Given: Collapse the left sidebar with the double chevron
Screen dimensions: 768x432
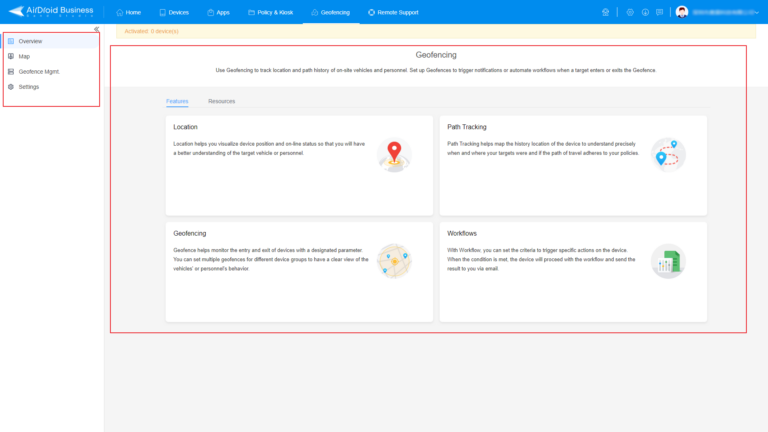Looking at the screenshot, I should [x=96, y=29].
